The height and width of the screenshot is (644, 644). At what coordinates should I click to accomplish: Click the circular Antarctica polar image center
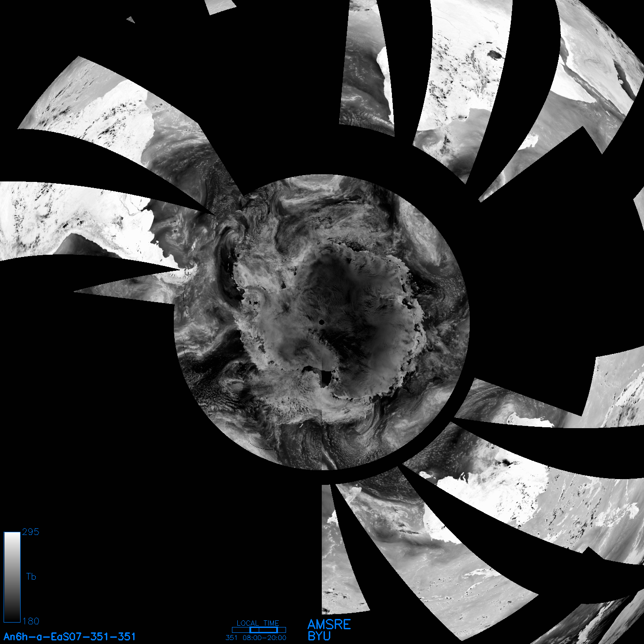pos(322,322)
